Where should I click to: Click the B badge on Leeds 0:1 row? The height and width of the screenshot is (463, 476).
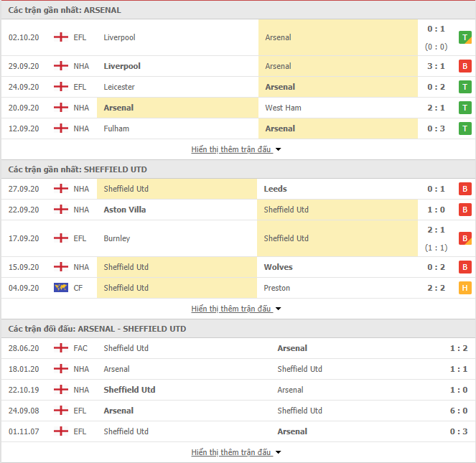(465, 189)
